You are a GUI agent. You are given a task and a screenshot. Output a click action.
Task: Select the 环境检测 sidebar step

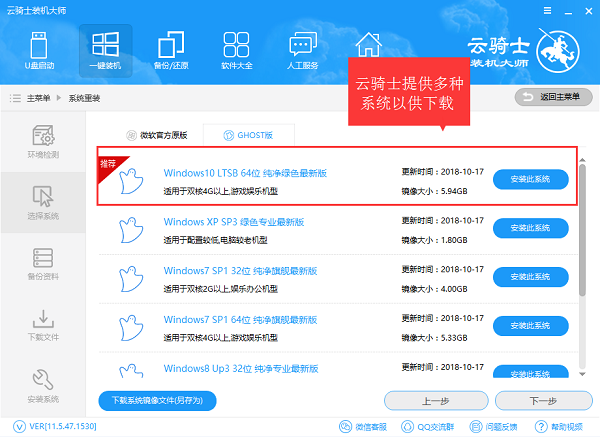(43, 142)
